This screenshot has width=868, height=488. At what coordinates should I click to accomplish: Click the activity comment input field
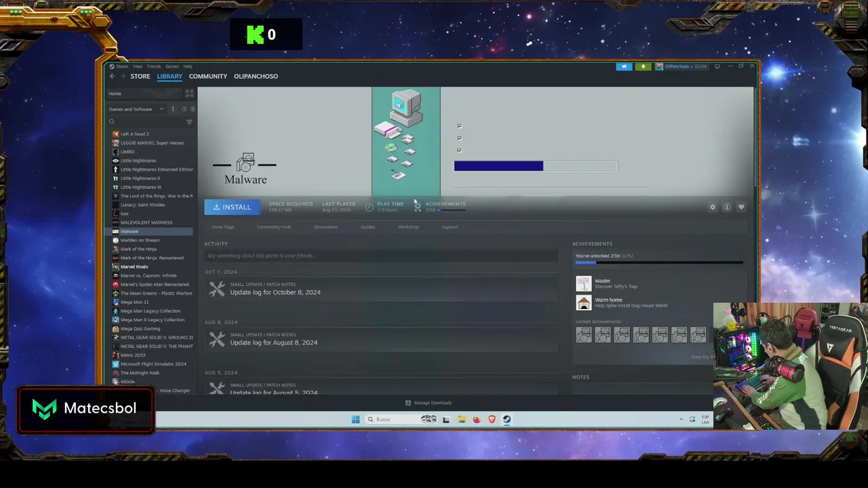pos(380,256)
